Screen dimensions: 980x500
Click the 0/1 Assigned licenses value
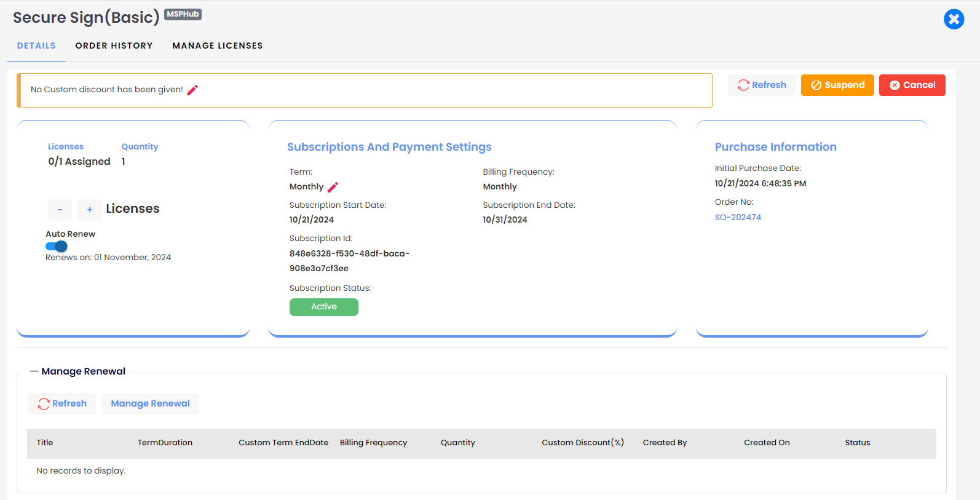point(79,162)
